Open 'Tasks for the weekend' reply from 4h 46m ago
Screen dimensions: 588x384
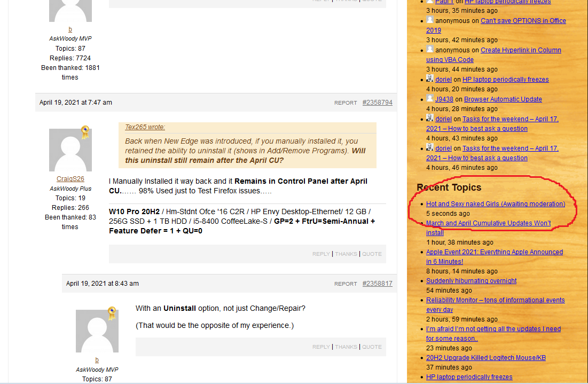tap(492, 153)
